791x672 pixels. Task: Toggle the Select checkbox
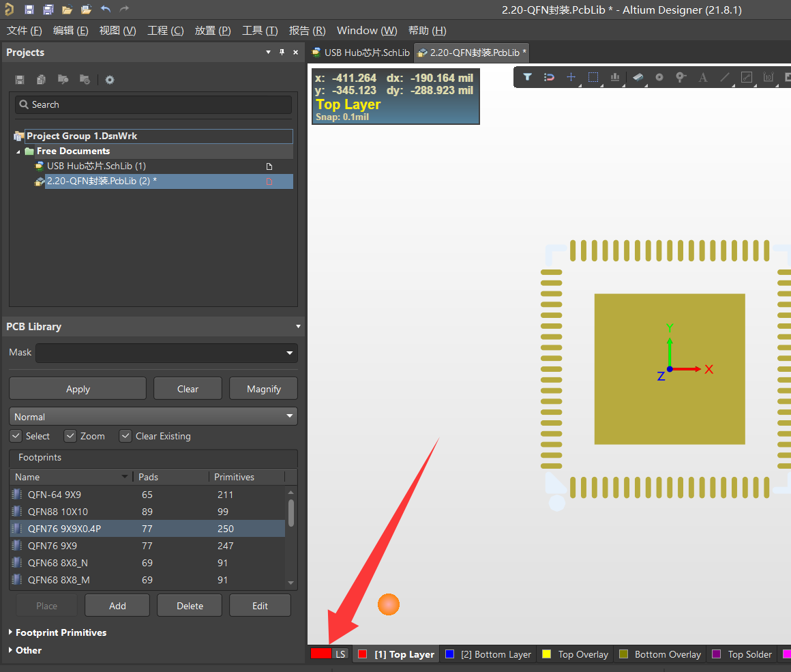click(x=16, y=436)
